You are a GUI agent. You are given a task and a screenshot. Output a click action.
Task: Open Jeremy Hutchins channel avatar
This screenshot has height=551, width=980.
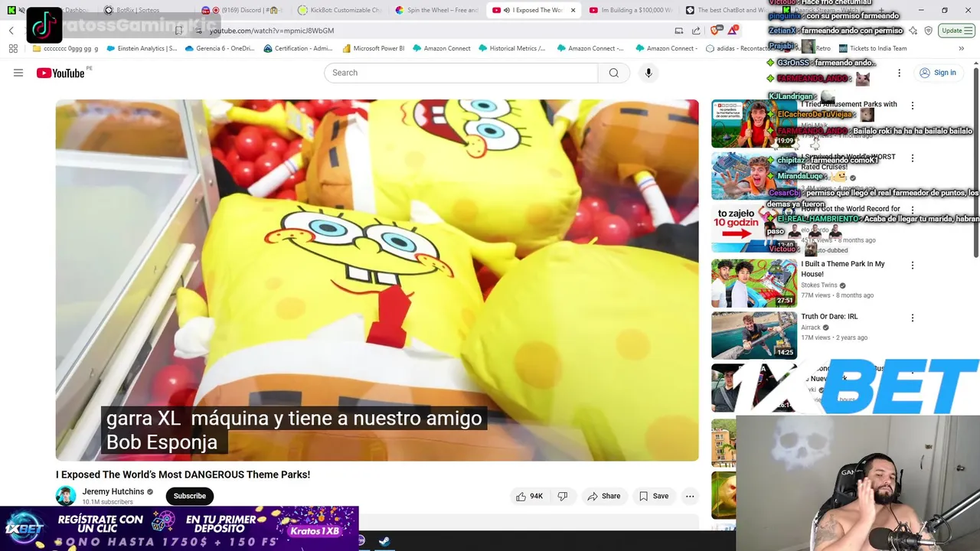coord(66,496)
